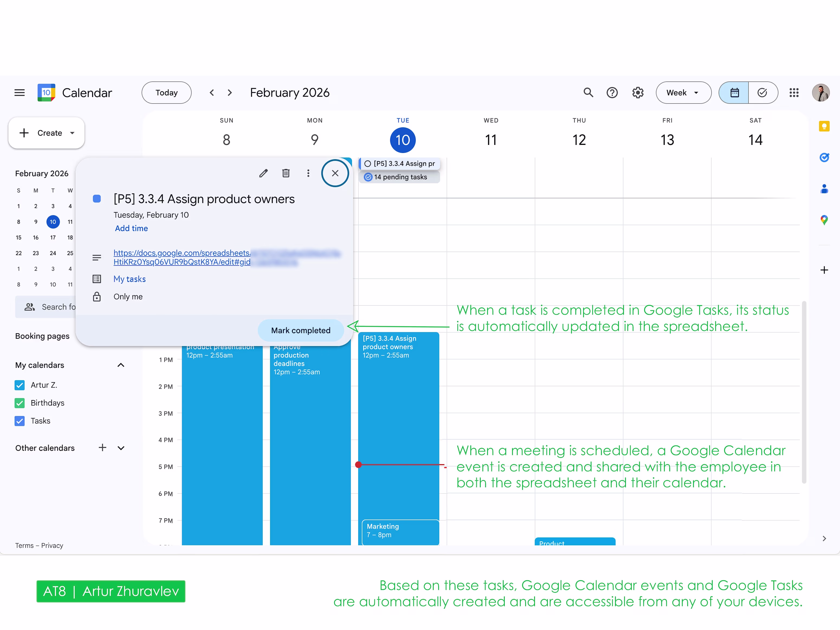Click the Search for people field

[x=53, y=307]
